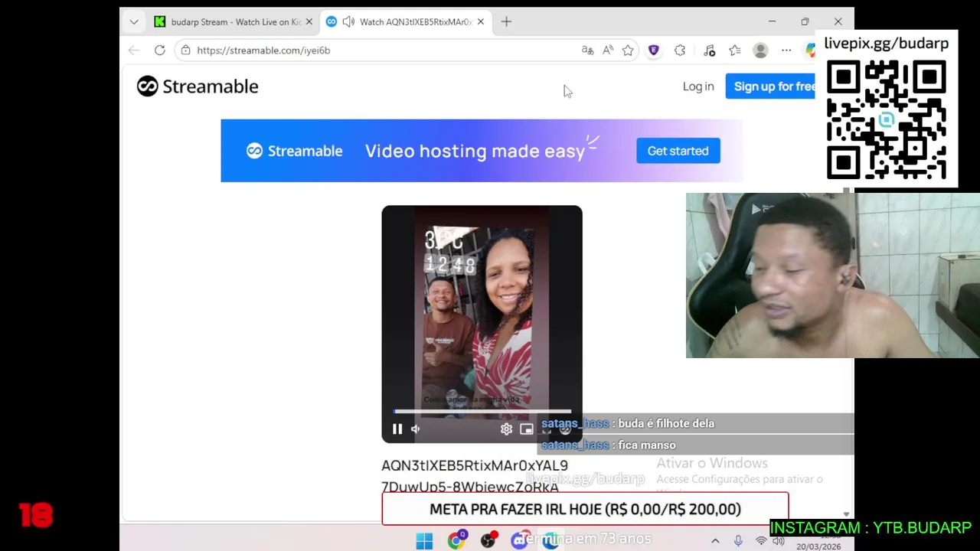Click Sign up for free button

[772, 86]
